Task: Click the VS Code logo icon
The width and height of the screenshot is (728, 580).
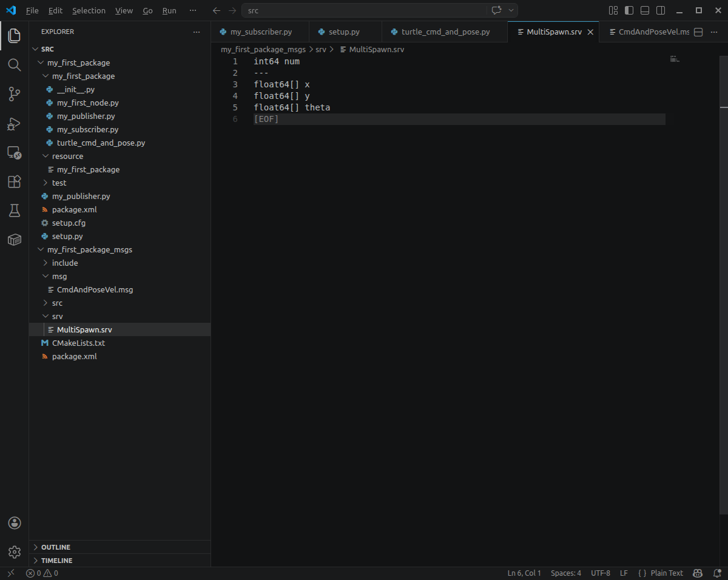Action: coord(10,10)
